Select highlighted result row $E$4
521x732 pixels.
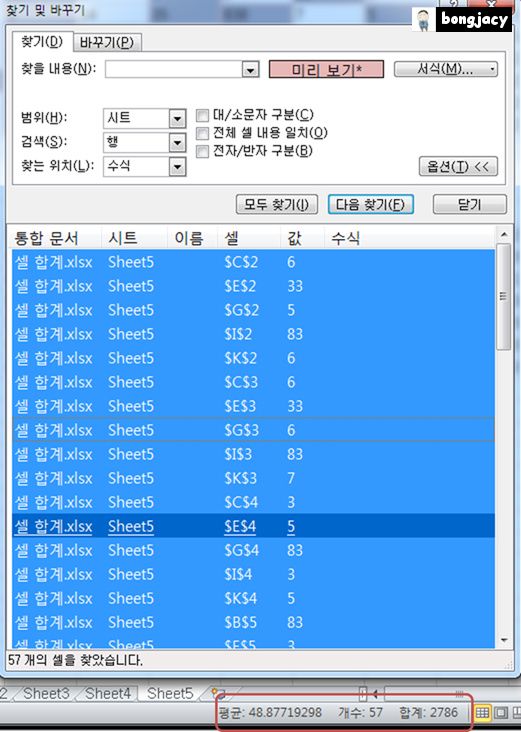click(253, 527)
